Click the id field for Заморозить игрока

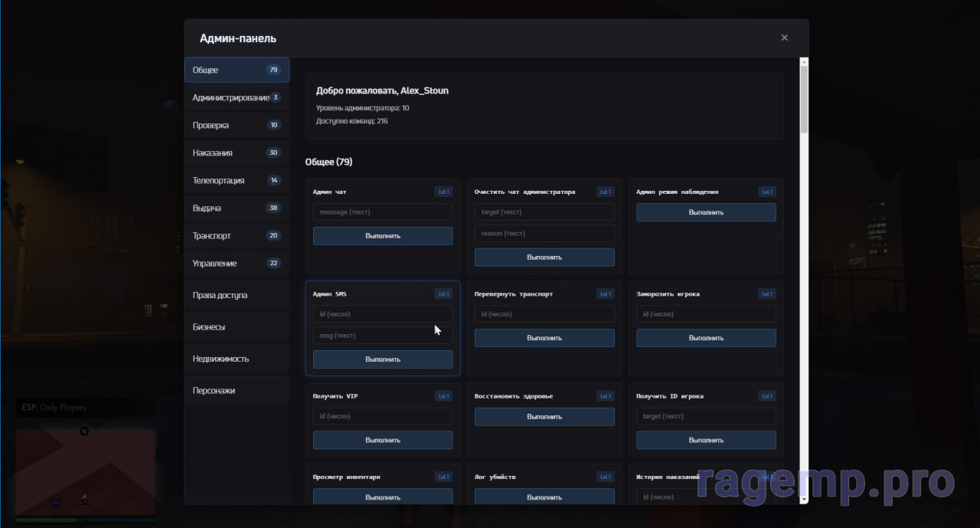[706, 314]
